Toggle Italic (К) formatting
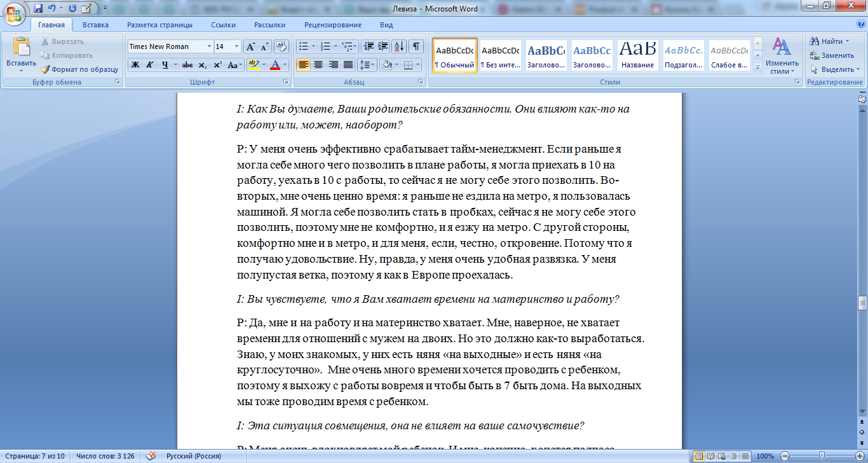The width and height of the screenshot is (868, 463). [x=150, y=65]
